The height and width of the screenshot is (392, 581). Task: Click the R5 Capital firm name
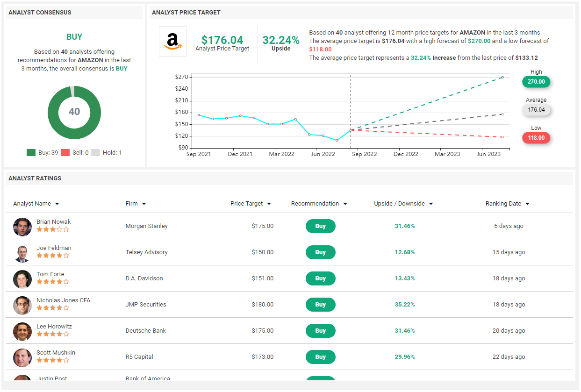[x=139, y=357]
